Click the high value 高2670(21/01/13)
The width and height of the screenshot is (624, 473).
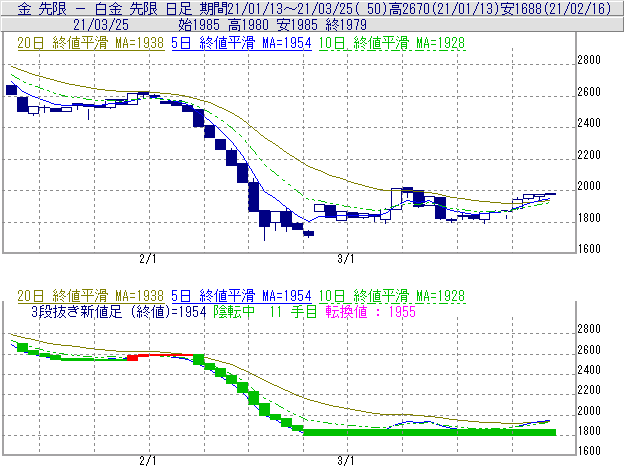tap(444, 8)
